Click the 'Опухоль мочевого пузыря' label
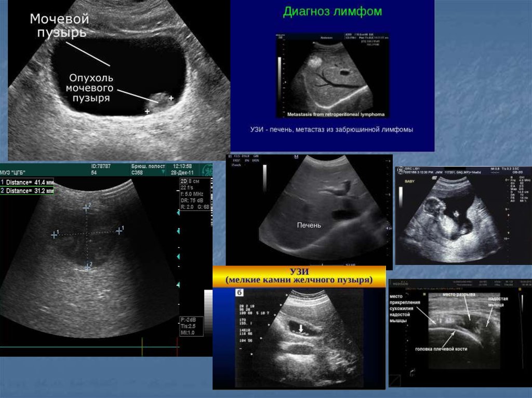Viewport: 532px width, 398px height. tap(91, 88)
